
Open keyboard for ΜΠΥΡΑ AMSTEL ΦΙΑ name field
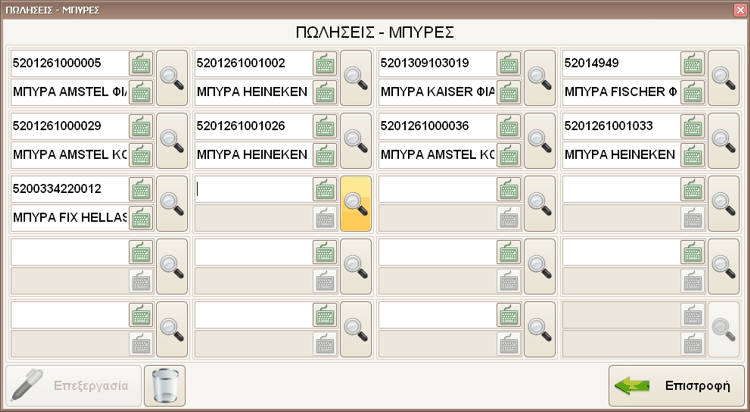coord(141,92)
